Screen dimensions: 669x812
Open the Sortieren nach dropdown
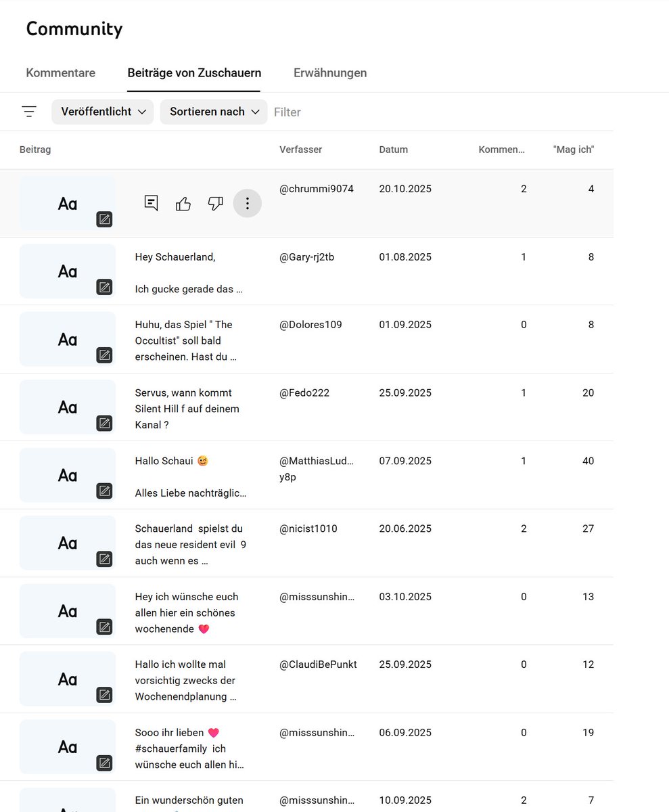pos(214,112)
